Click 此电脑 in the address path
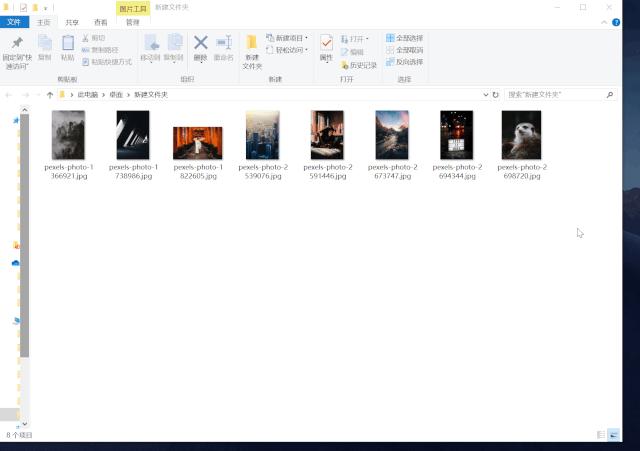640x451 pixels. point(88,95)
